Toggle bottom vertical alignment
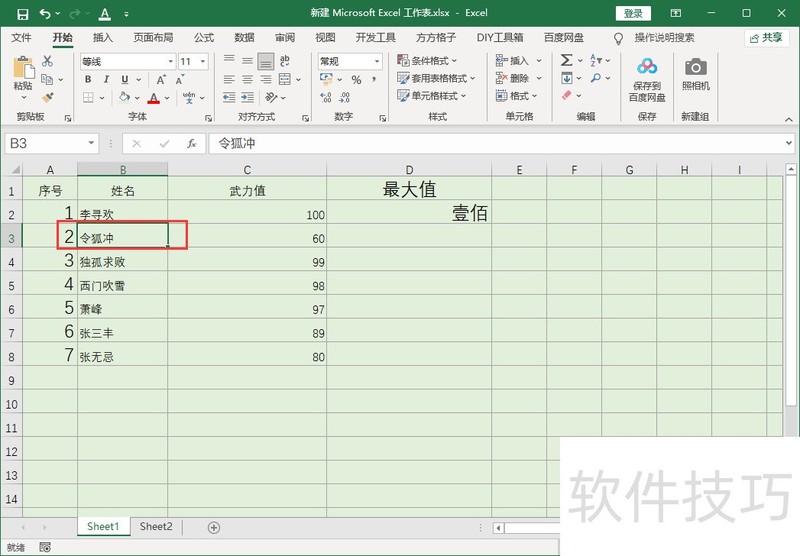800x556 pixels. [266, 61]
